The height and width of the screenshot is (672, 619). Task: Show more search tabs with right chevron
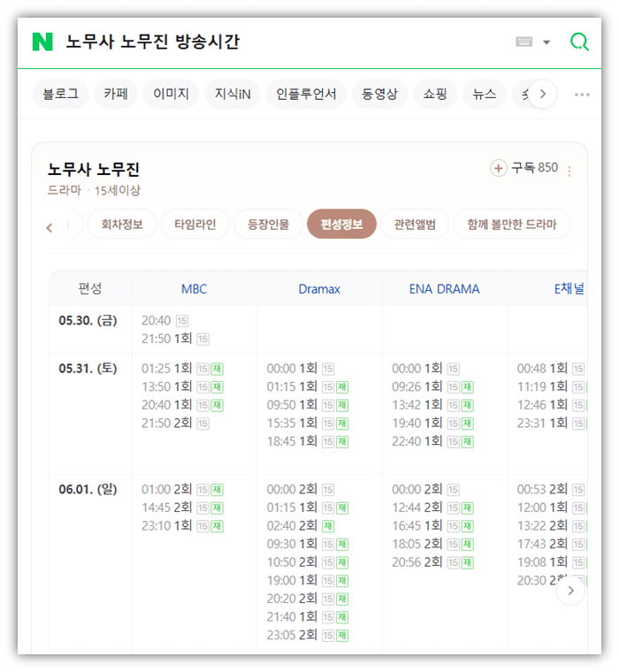(x=543, y=94)
